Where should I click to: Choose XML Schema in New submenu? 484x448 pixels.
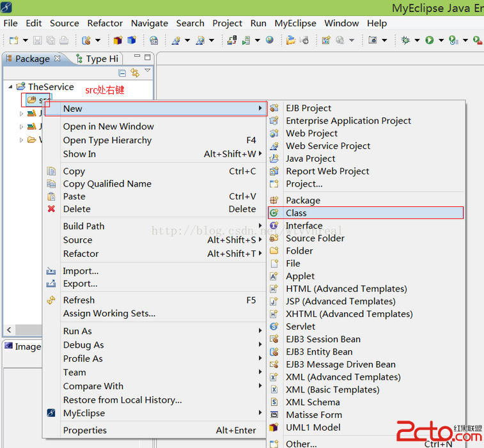(x=366, y=402)
